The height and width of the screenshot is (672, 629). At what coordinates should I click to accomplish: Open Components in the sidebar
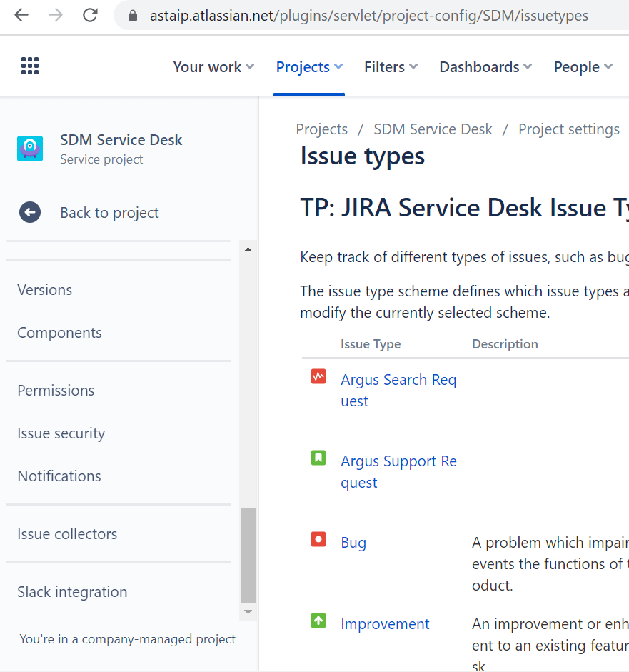point(59,333)
